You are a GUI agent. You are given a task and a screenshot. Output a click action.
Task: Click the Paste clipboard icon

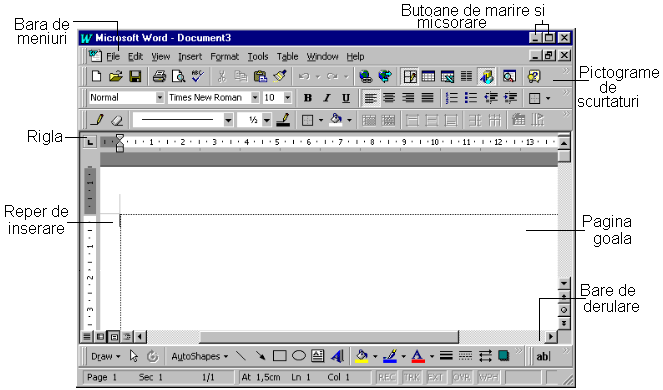tap(260, 77)
